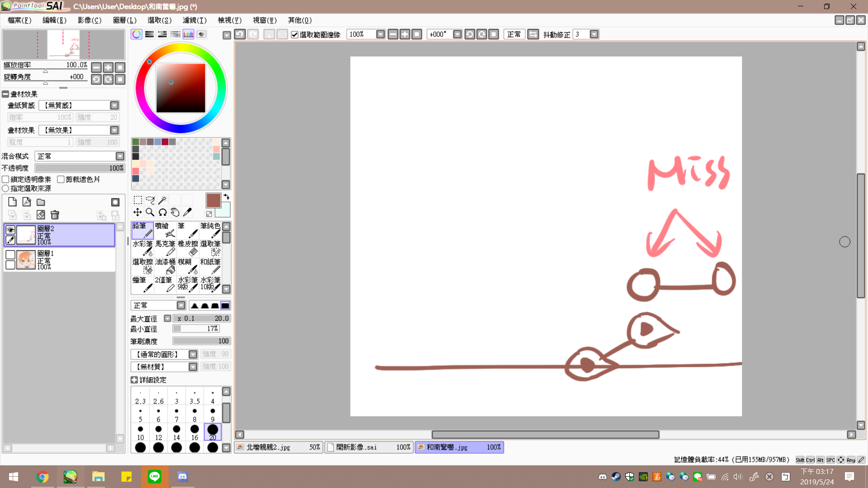Choose the rectangular selection tool
Viewport: 868px width, 488px height.
tap(138, 200)
